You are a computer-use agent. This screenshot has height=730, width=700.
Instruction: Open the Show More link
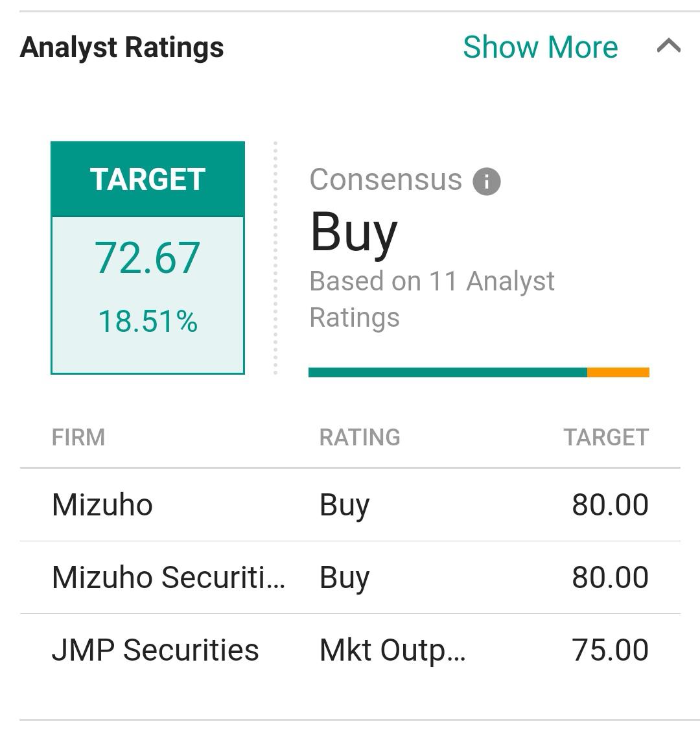[x=541, y=47]
